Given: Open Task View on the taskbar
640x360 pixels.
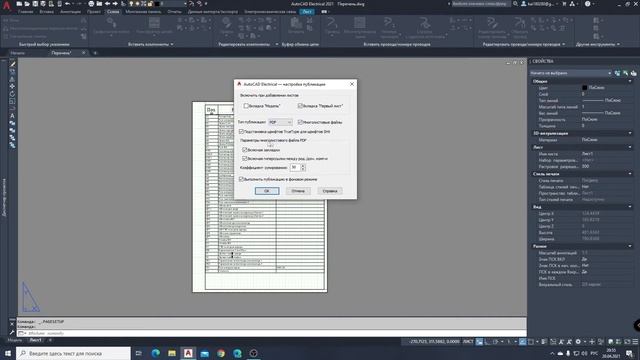Looking at the screenshot, I should 139,353.
